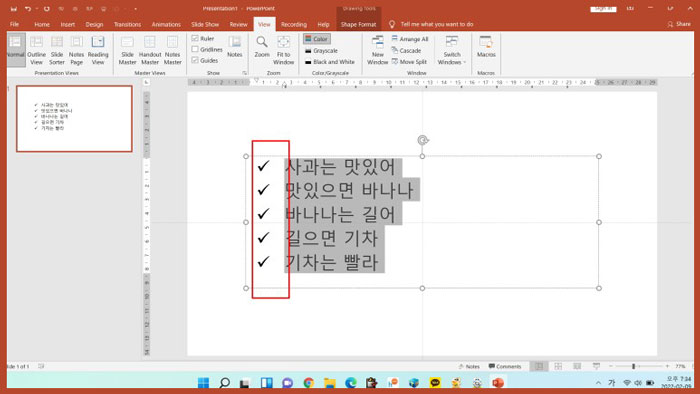The height and width of the screenshot is (394, 700).
Task: Select slide 1 thumbnail
Action: coord(75,119)
